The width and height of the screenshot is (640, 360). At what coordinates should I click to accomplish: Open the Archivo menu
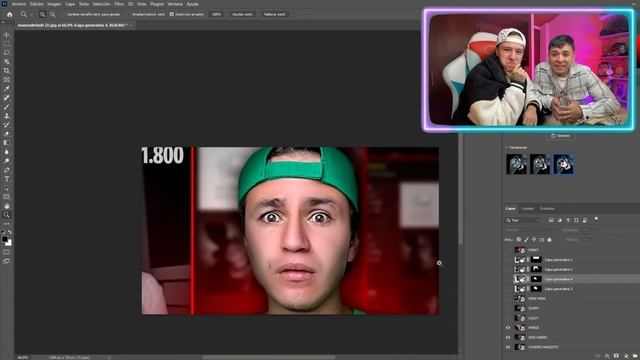[x=19, y=4]
